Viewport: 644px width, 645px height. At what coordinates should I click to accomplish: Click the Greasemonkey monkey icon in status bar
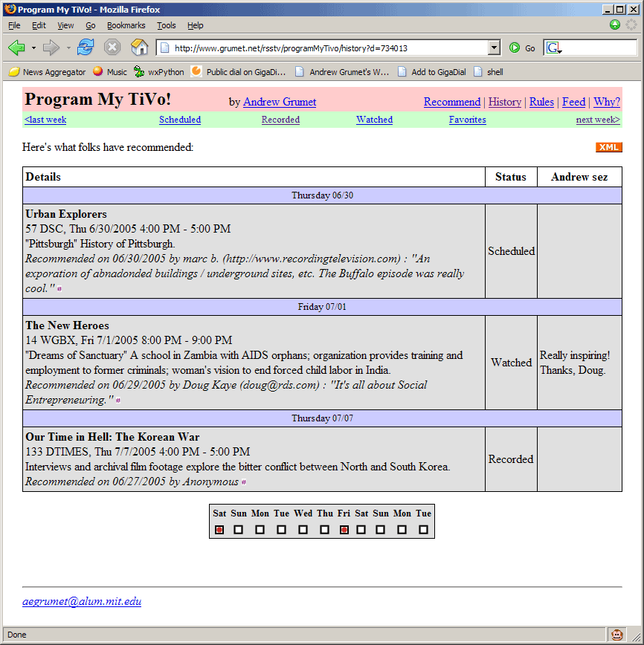616,635
